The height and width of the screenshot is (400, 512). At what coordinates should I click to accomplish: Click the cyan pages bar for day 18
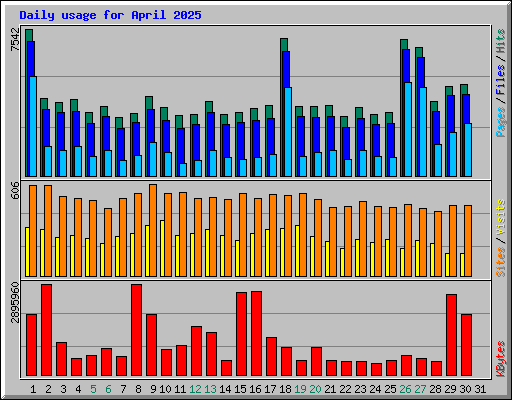(x=288, y=132)
